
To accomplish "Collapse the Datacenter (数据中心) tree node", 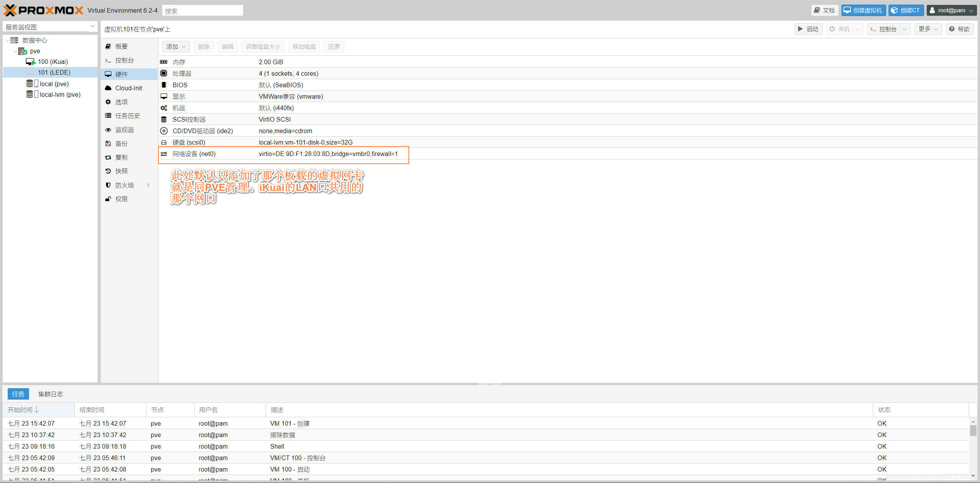I will [7, 40].
